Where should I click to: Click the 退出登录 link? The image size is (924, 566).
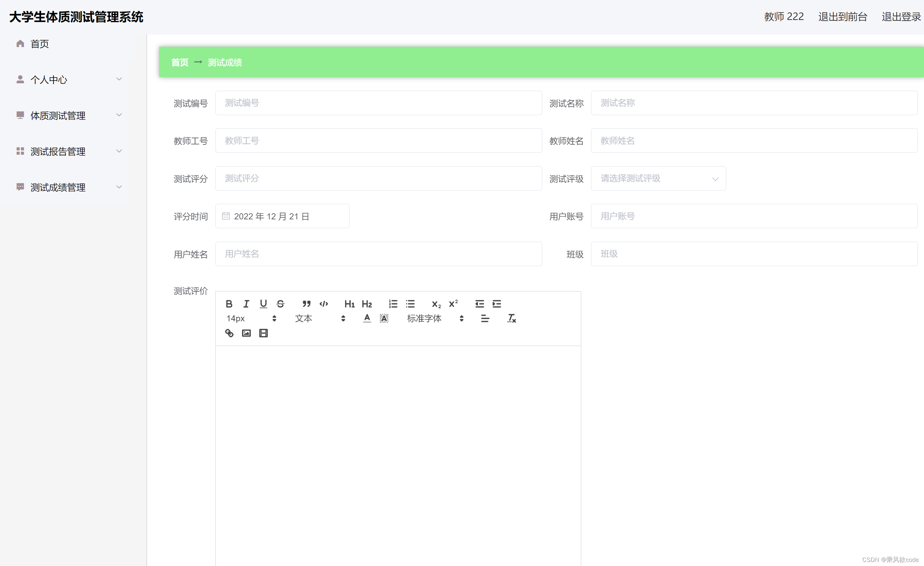(901, 17)
